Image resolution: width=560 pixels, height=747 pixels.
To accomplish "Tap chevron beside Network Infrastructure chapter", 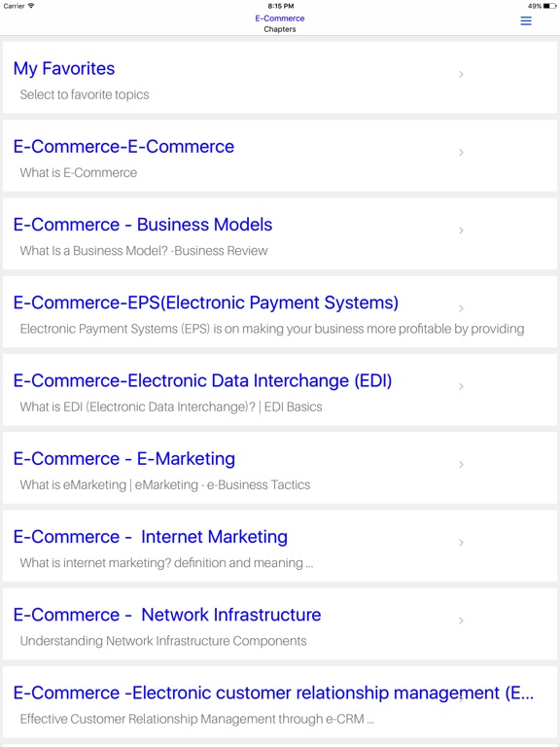I will point(461,621).
